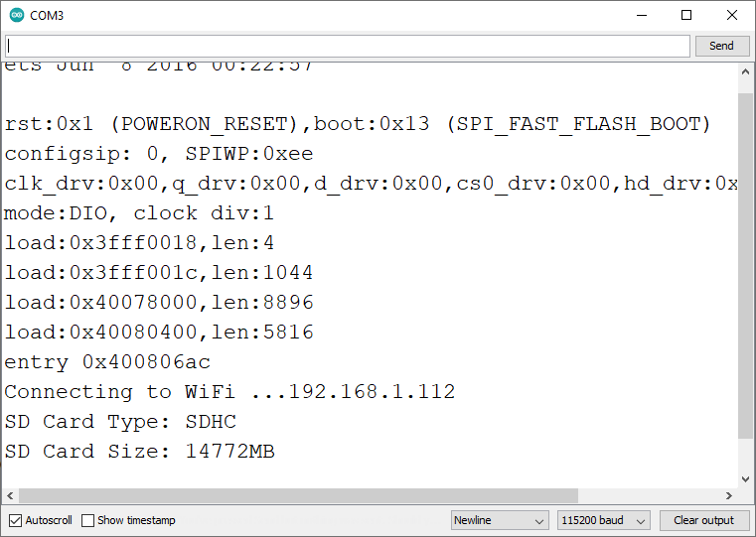756x537 pixels.
Task: Click the 'load:0x40078000,len:8896' line
Action: (x=159, y=302)
